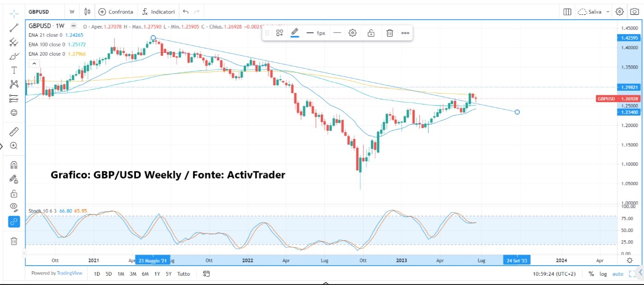The image size is (644, 285).
Task: Toggle lock all drawings in sidebar
Action: (x=14, y=193)
